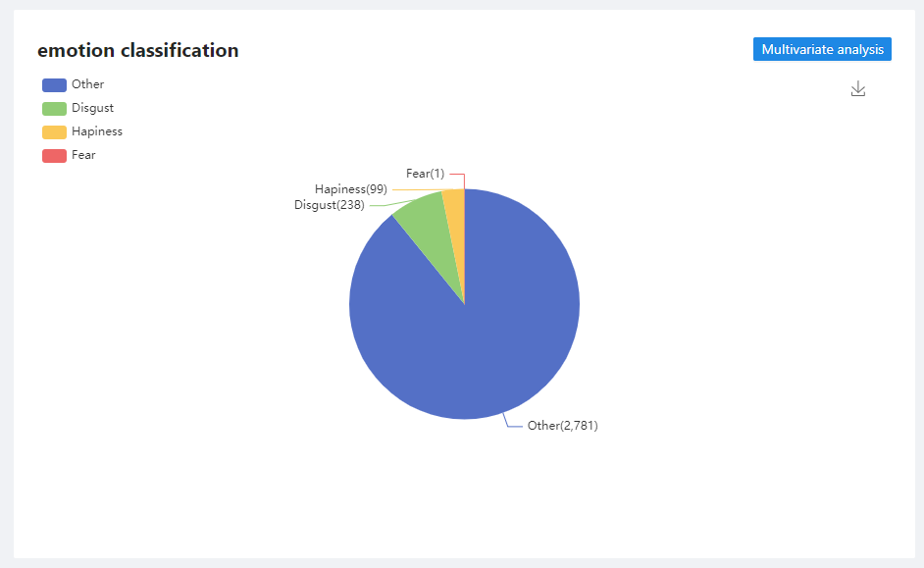Toggle the red Fear legend swatch
Image resolution: width=924 pixels, height=568 pixels.
click(x=54, y=155)
